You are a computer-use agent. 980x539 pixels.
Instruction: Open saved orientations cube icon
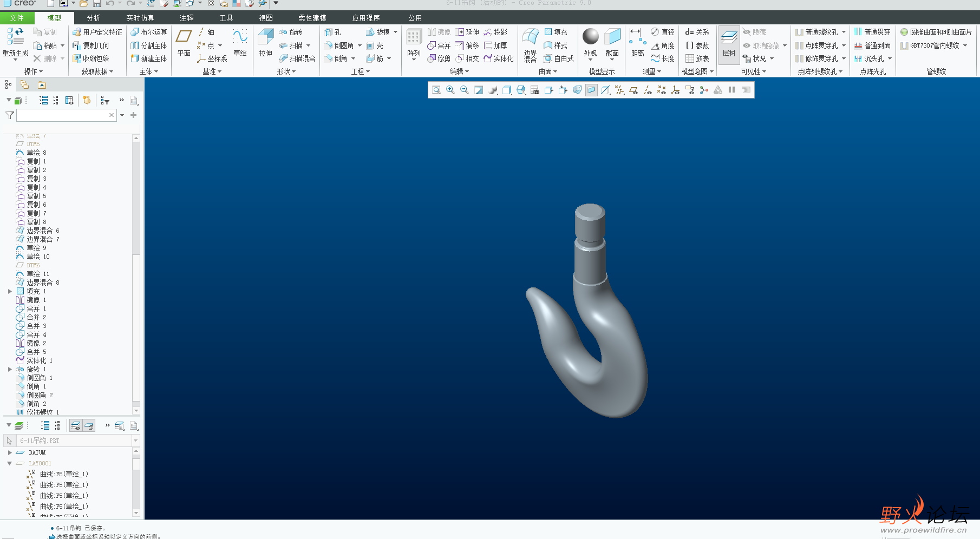tap(521, 90)
